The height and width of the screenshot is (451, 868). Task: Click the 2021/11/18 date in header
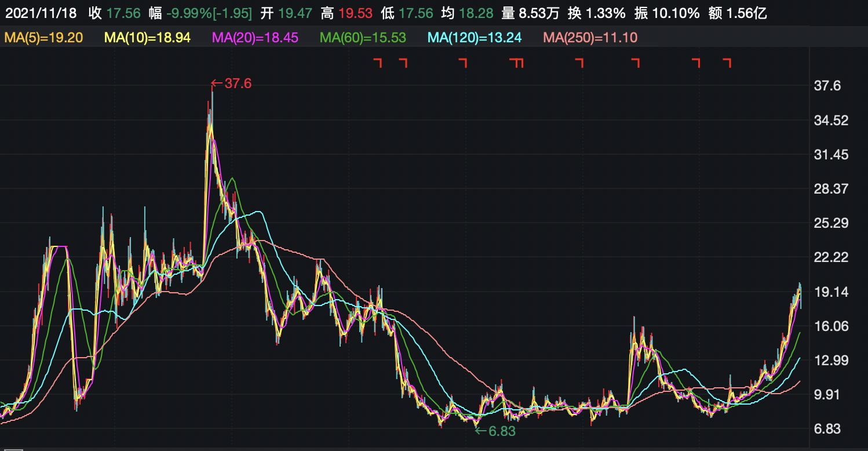pos(41,13)
